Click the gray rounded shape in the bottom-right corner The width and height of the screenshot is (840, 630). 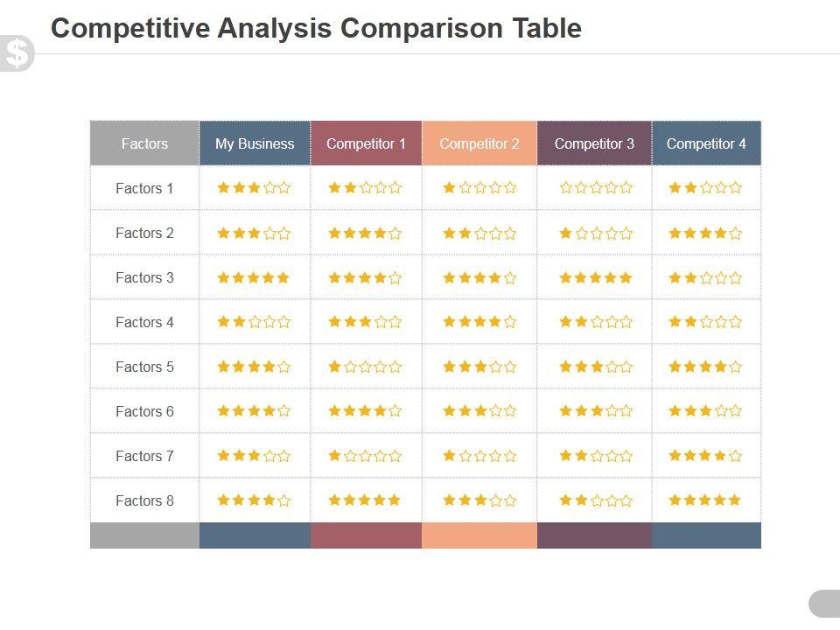point(824,604)
